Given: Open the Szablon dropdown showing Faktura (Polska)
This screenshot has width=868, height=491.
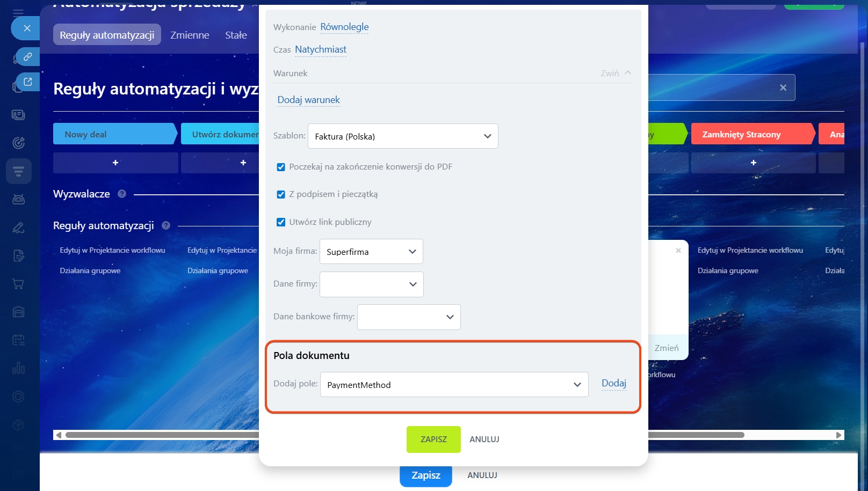Looking at the screenshot, I should tap(403, 136).
